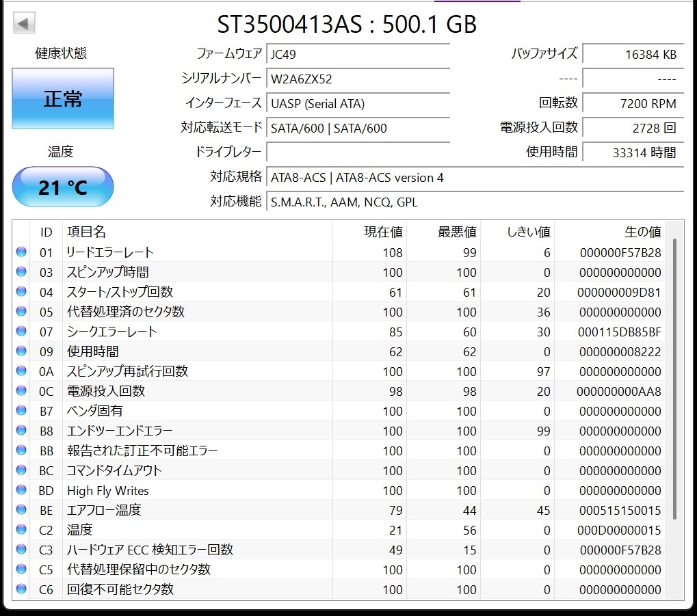Click the 正常 health status badge
This screenshot has height=616, width=697.
(62, 98)
